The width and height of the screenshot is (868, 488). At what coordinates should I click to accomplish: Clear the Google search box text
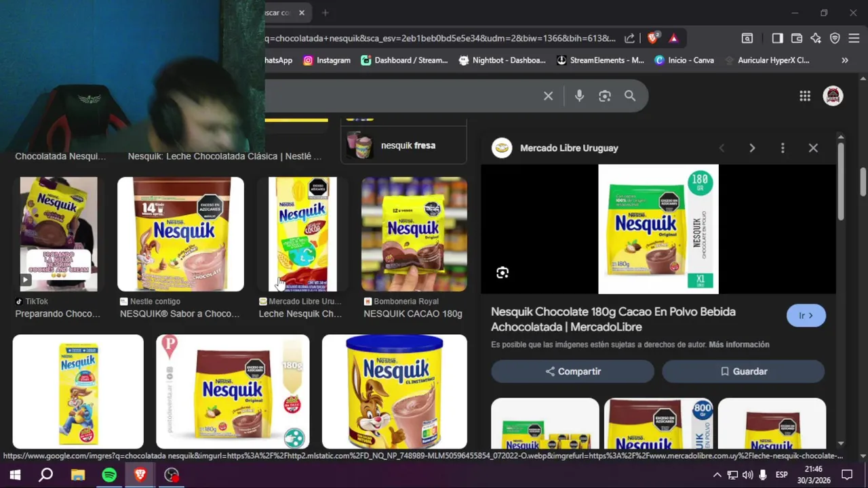548,96
